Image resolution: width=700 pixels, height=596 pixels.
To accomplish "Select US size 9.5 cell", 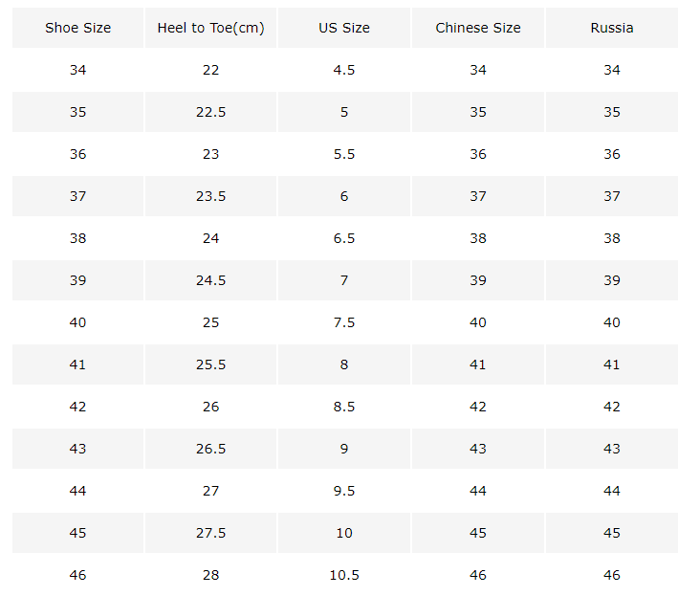I will (x=344, y=491).
